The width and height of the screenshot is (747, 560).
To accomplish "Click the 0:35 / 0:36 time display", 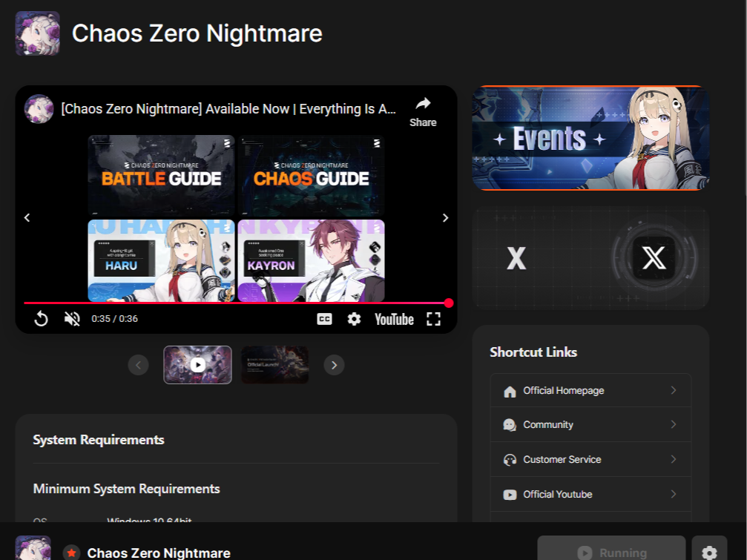I will [x=115, y=319].
